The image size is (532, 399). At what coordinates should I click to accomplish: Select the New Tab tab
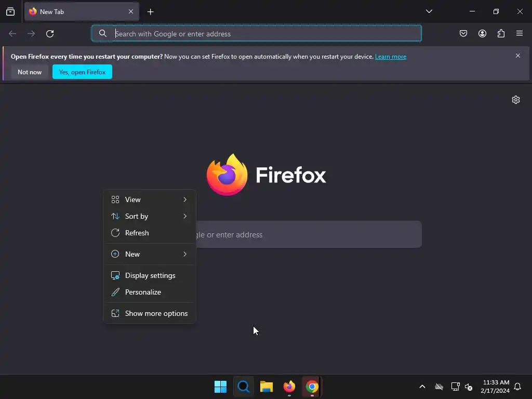[82, 11]
